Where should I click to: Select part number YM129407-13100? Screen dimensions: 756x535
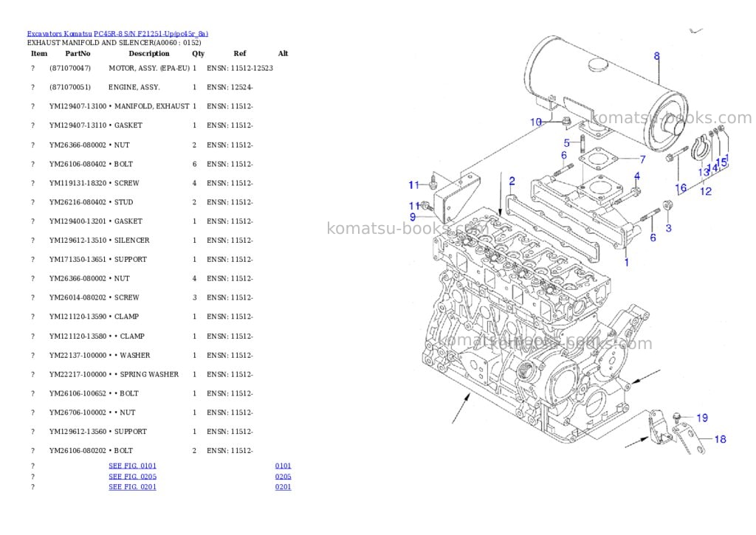pos(78,106)
